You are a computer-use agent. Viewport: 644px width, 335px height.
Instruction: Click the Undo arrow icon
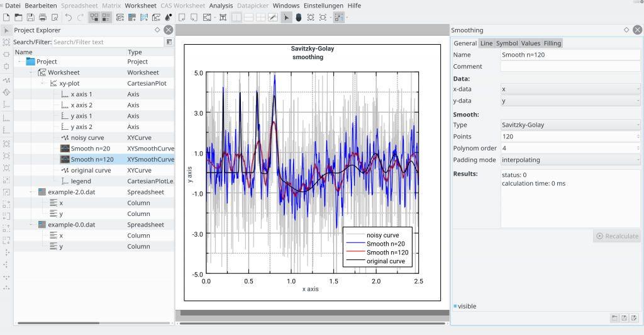point(69,17)
